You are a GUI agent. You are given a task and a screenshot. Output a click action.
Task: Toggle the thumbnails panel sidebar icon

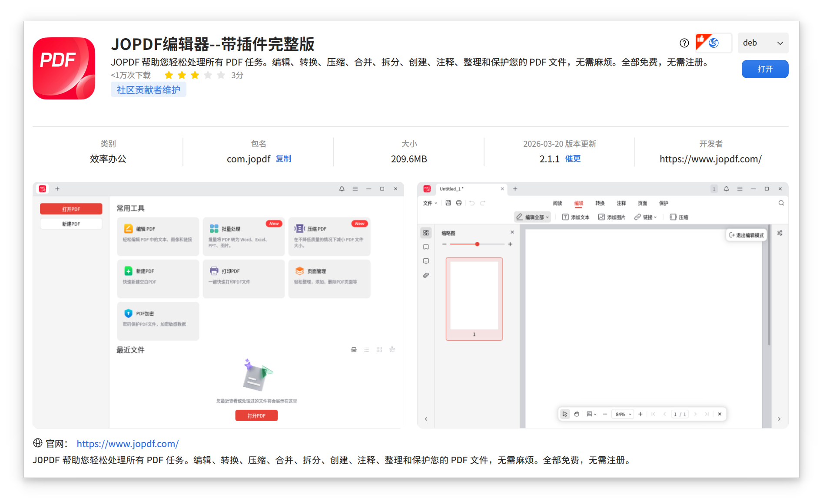pyautogui.click(x=426, y=233)
